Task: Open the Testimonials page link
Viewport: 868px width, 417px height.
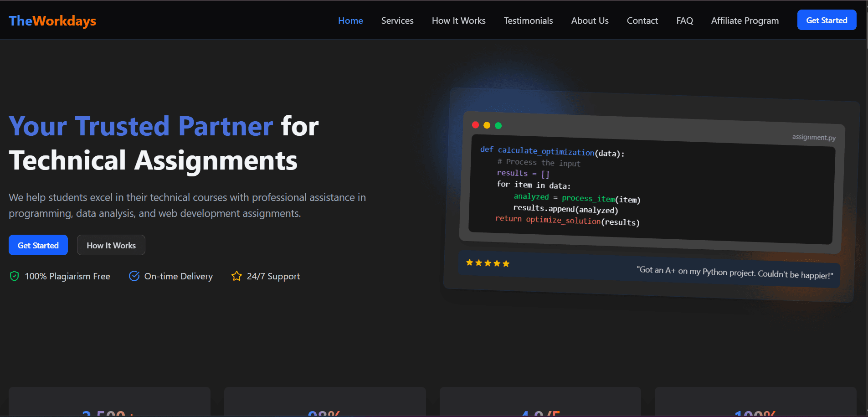Action: click(528, 21)
